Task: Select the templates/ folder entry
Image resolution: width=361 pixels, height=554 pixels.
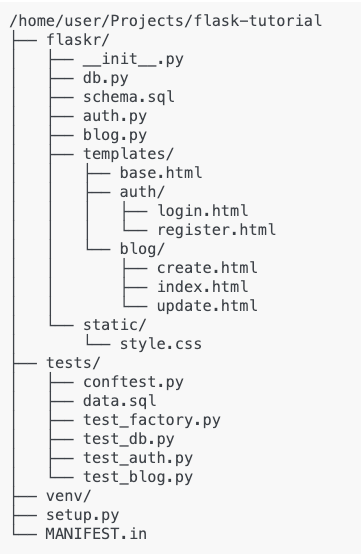Action: pos(129,154)
